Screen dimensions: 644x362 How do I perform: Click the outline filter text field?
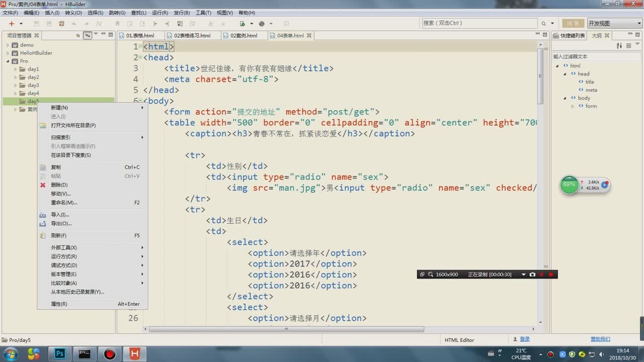(596, 57)
